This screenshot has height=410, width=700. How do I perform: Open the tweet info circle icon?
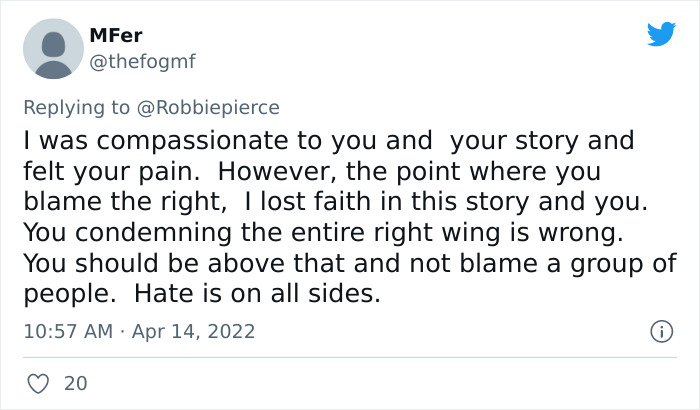click(660, 330)
